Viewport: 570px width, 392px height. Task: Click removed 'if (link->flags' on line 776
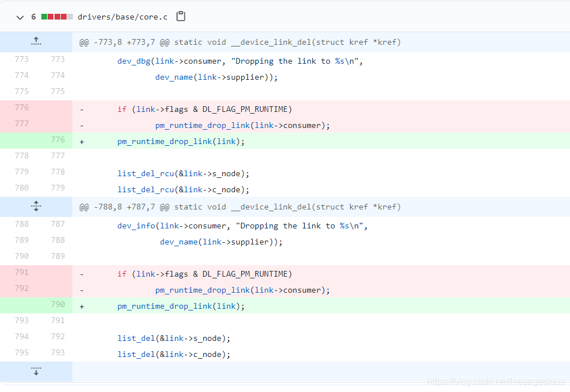[x=204, y=110]
